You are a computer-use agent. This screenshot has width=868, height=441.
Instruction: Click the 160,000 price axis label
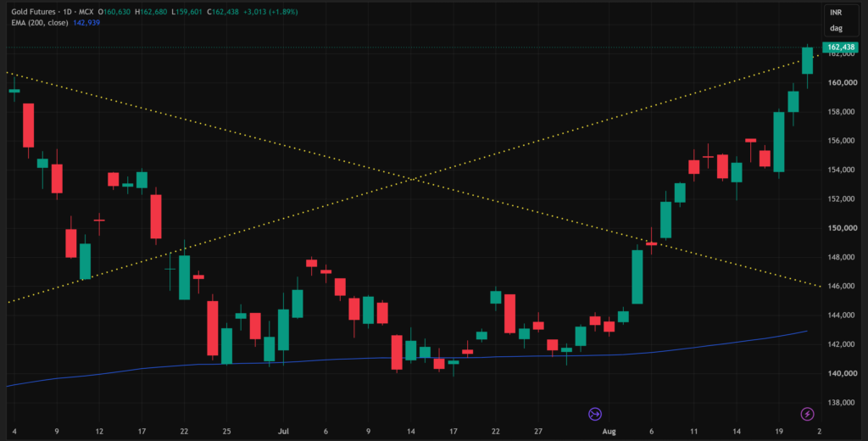pos(842,83)
